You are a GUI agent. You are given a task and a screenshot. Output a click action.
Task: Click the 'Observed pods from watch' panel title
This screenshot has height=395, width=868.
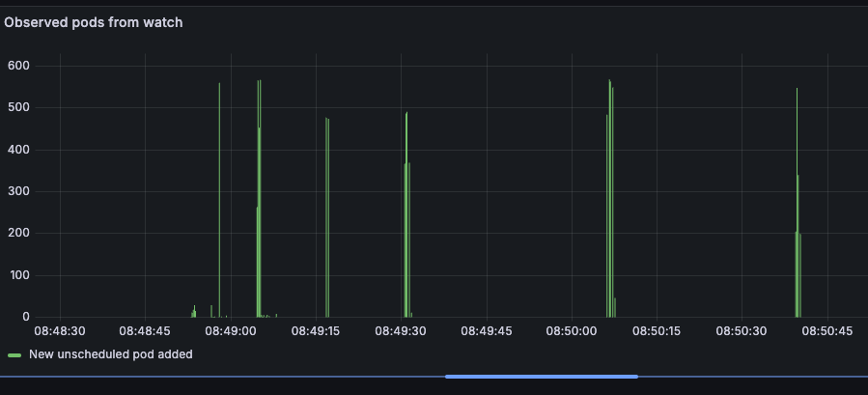94,22
